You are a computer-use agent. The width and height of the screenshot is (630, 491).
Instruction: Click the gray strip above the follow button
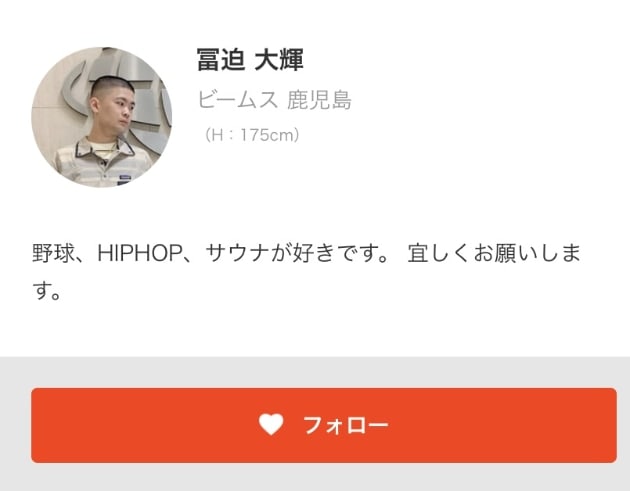coord(315,372)
